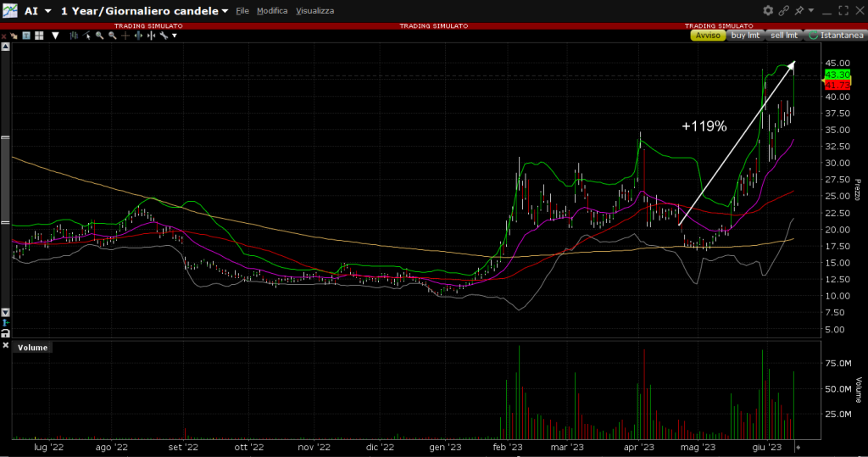Toggle the price axis lock icon

click(6, 333)
